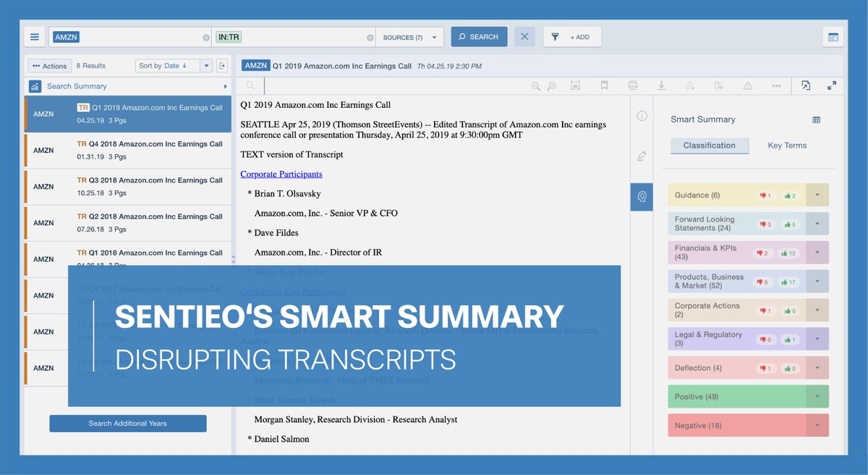
Task: Switch to the Key Terms tab
Action: coord(787,146)
